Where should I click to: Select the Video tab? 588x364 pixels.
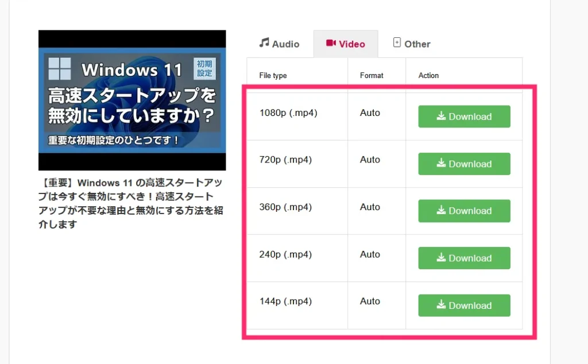pyautogui.click(x=346, y=44)
